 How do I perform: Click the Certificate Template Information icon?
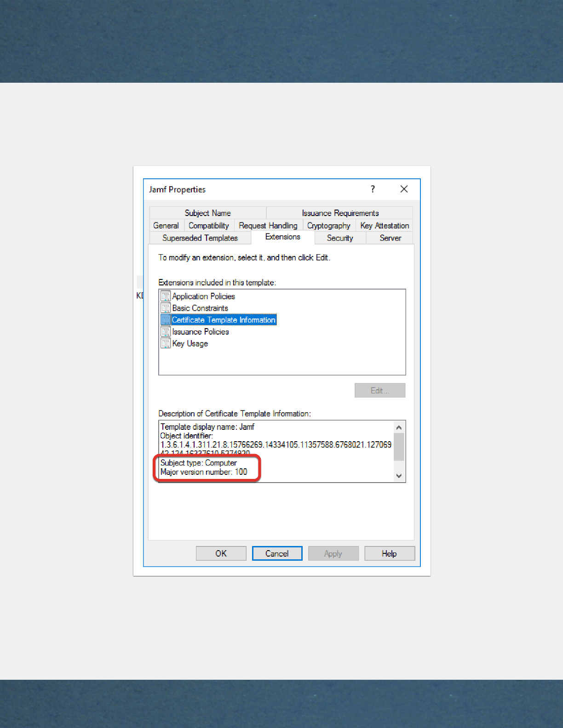[166, 320]
